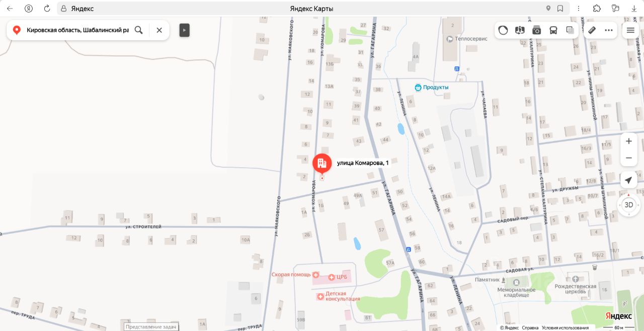This screenshot has height=331, width=644.
Task: Expand the collapsed side panel arrow
Action: click(x=185, y=30)
